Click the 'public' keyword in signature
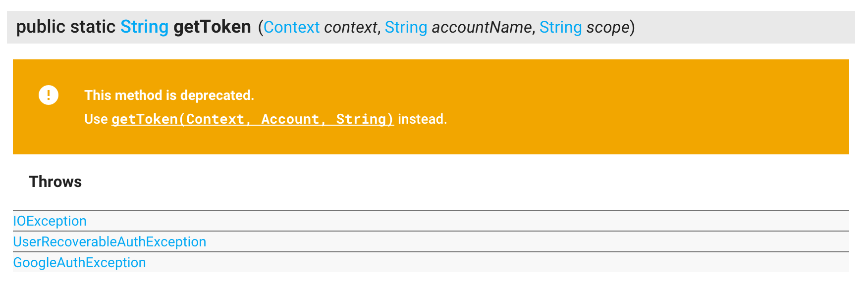 coord(41,27)
